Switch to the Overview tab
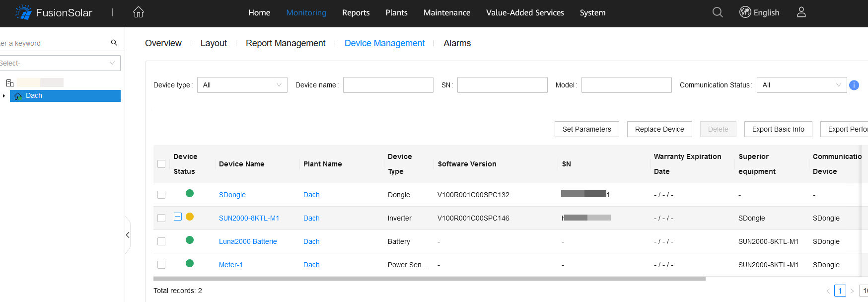 [163, 43]
